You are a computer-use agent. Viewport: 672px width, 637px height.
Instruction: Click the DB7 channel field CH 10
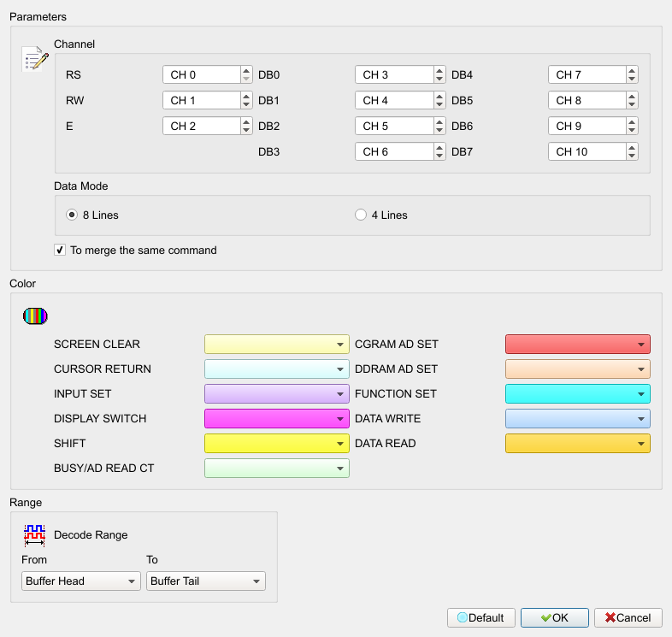(587, 151)
